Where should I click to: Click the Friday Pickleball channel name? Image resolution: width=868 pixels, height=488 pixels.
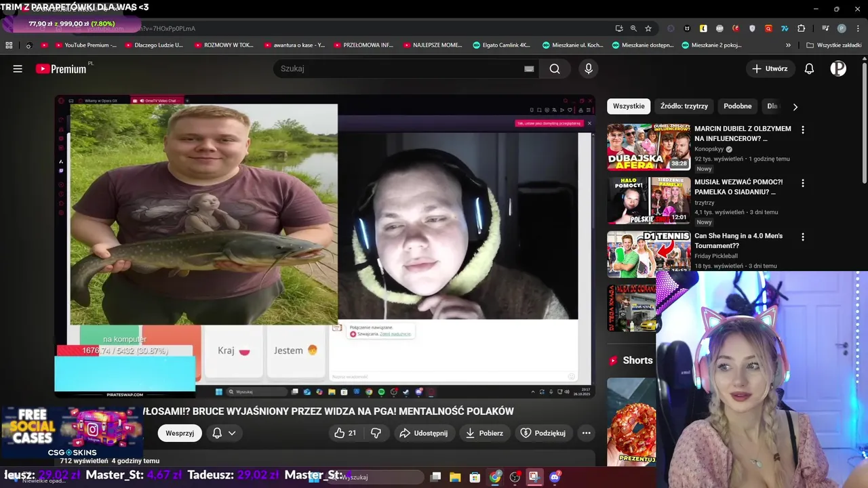716,256
